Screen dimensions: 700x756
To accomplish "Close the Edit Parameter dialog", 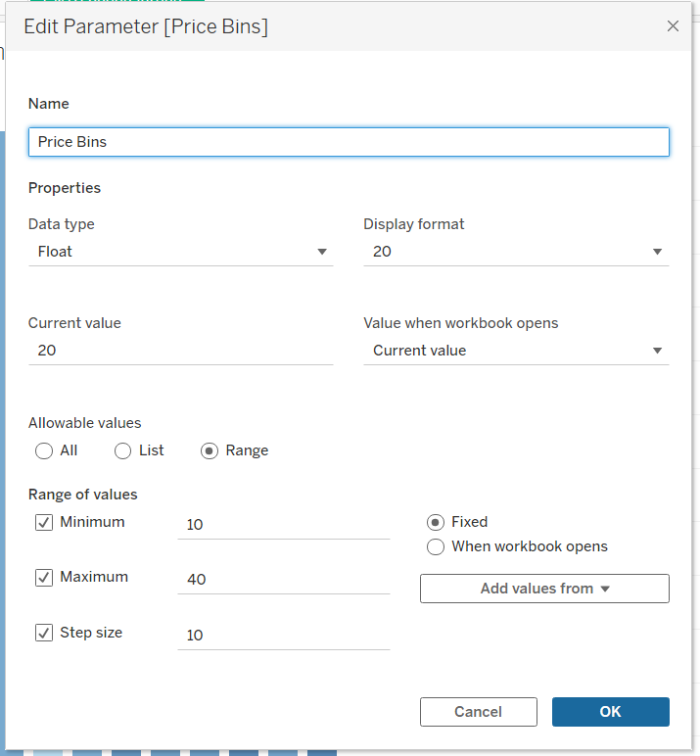I will (673, 26).
